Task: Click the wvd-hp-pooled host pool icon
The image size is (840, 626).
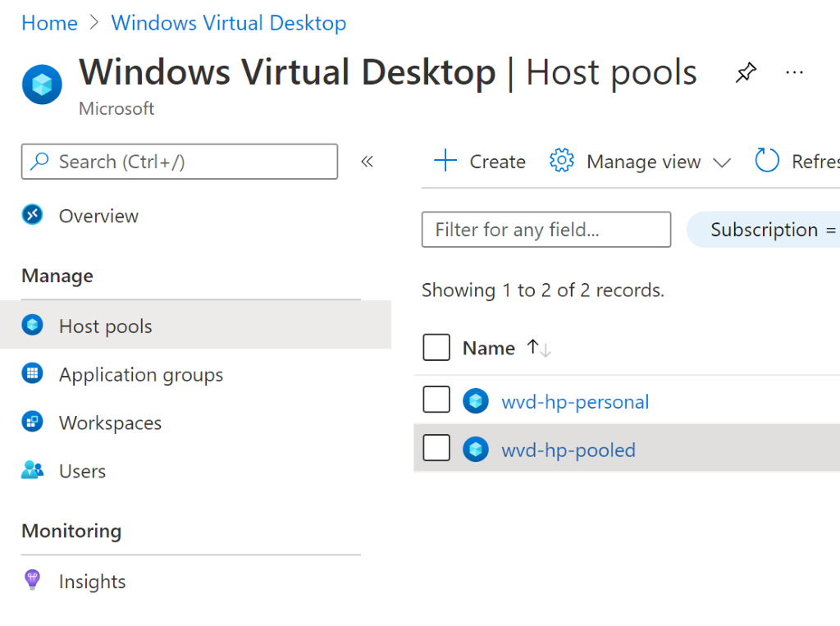Action: (x=476, y=449)
